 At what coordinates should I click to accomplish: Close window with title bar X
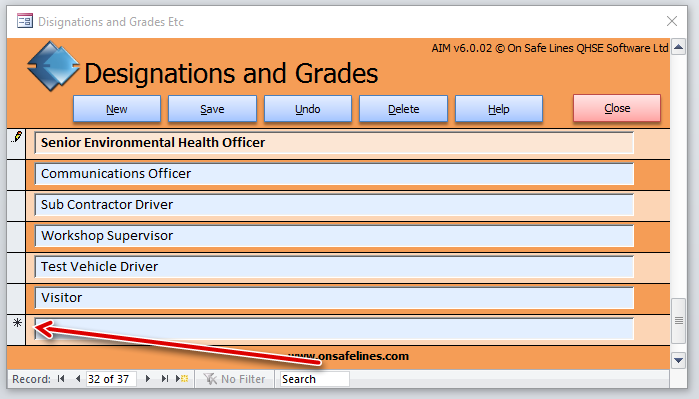pos(672,21)
